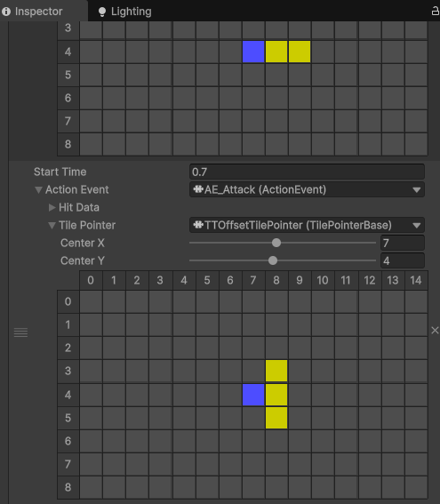Toggle yellow tile at column 8 row 4 in the lower grid
Viewport: 440px width, 504px height.
276,395
